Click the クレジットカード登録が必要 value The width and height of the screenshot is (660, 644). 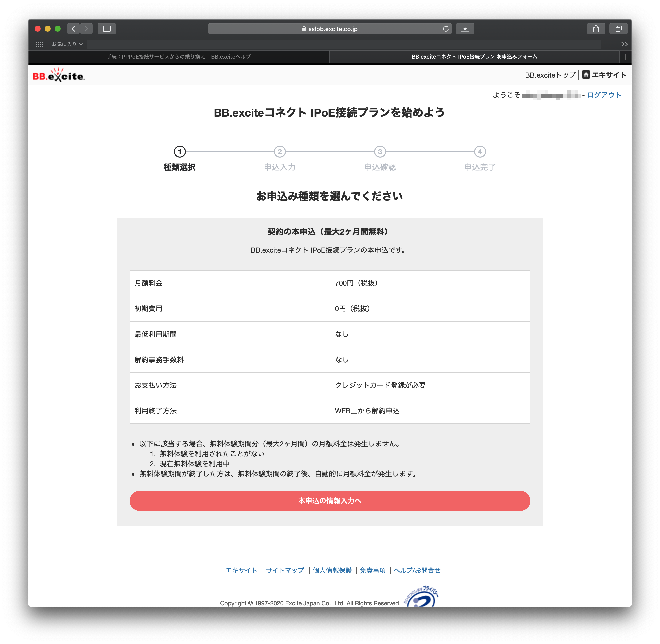coord(380,385)
